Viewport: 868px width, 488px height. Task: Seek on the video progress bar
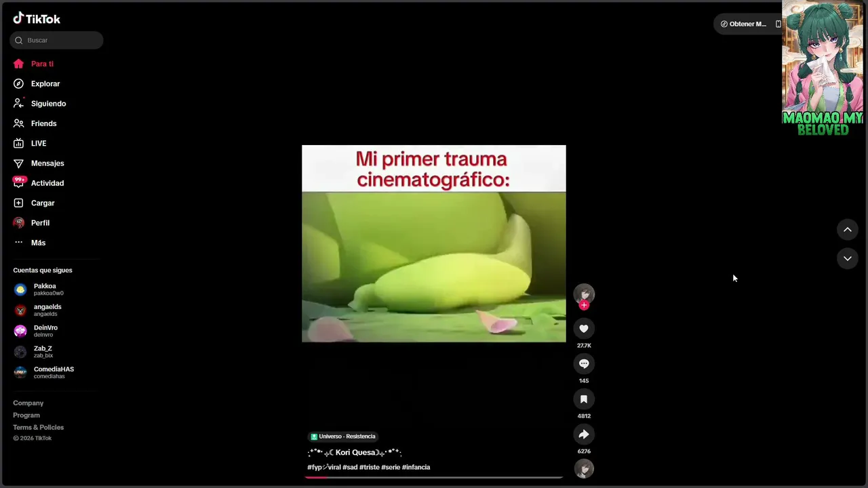(434, 477)
